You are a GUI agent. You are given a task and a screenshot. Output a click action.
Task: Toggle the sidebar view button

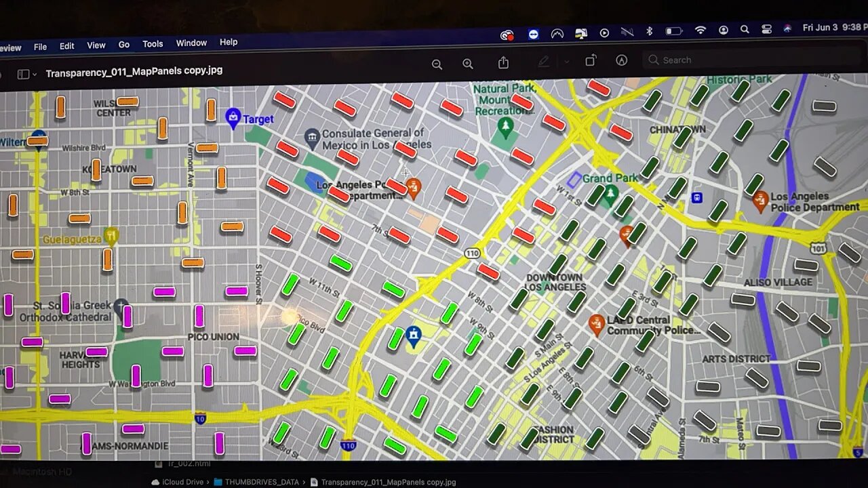(x=23, y=75)
